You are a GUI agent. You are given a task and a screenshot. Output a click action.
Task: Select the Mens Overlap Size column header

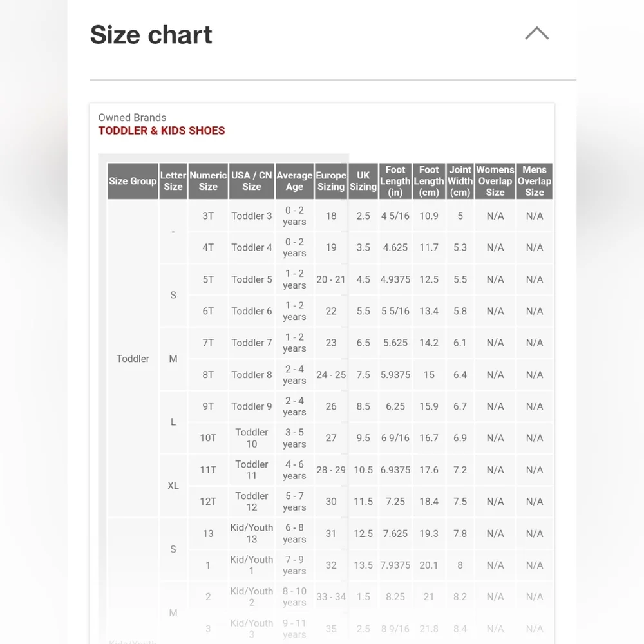[535, 181]
